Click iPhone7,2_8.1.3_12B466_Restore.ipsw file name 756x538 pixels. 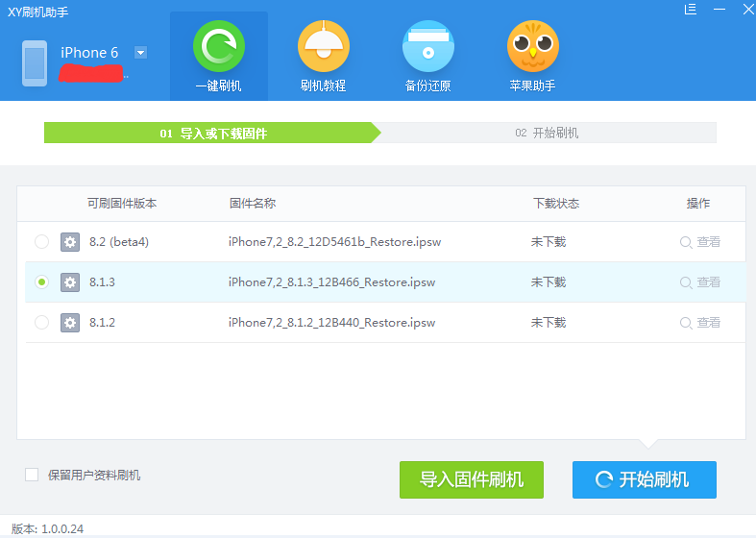pos(331,282)
